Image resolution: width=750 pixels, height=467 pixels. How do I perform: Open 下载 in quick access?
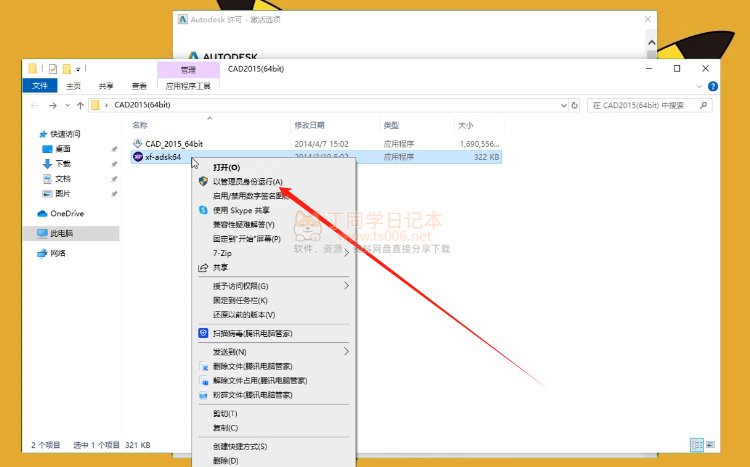tap(57, 164)
